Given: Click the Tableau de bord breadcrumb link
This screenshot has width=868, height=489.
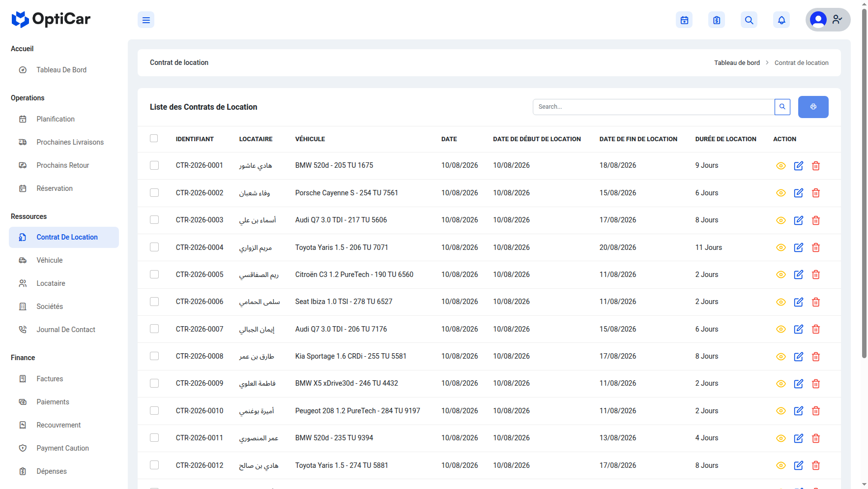Looking at the screenshot, I should [737, 63].
